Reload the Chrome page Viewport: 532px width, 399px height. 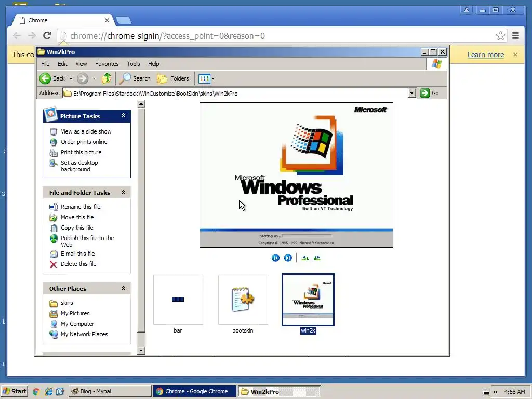(x=47, y=36)
